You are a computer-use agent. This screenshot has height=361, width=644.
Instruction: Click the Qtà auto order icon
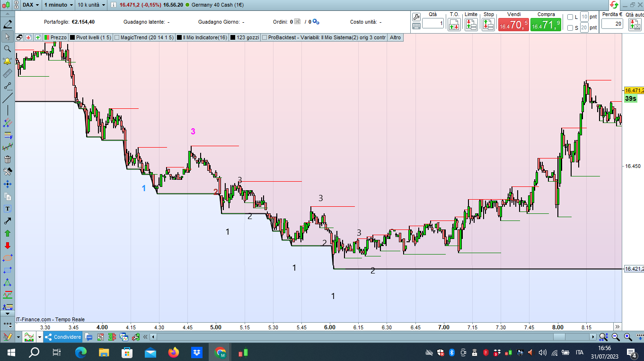[635, 25]
